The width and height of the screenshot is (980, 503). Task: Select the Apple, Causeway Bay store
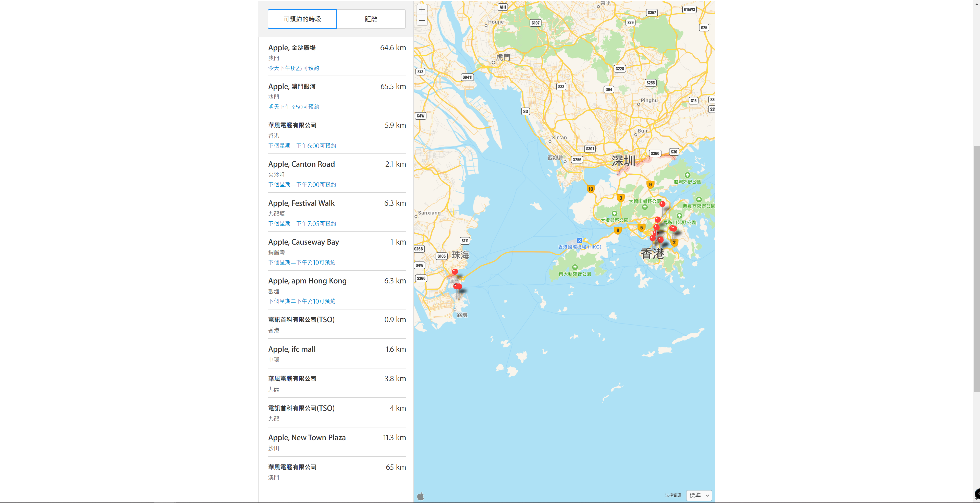(x=337, y=251)
